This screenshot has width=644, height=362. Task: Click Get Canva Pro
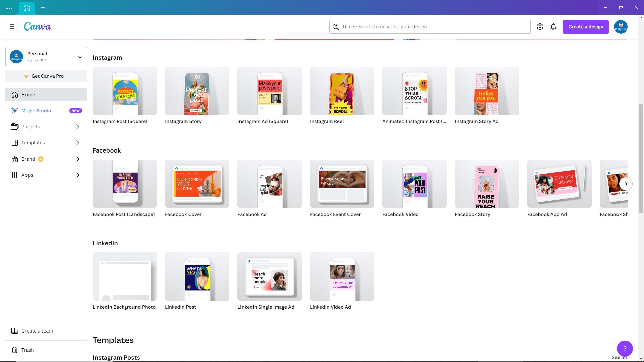tap(46, 76)
